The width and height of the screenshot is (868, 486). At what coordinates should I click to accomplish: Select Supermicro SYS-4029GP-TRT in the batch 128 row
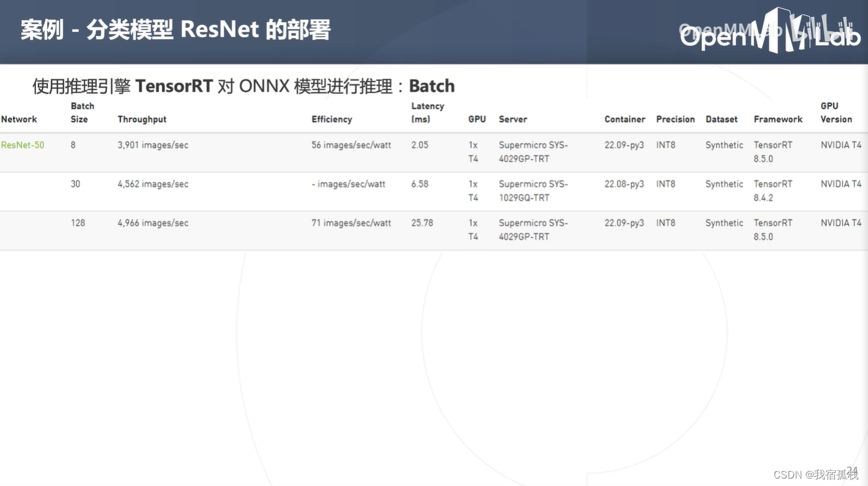pos(533,230)
